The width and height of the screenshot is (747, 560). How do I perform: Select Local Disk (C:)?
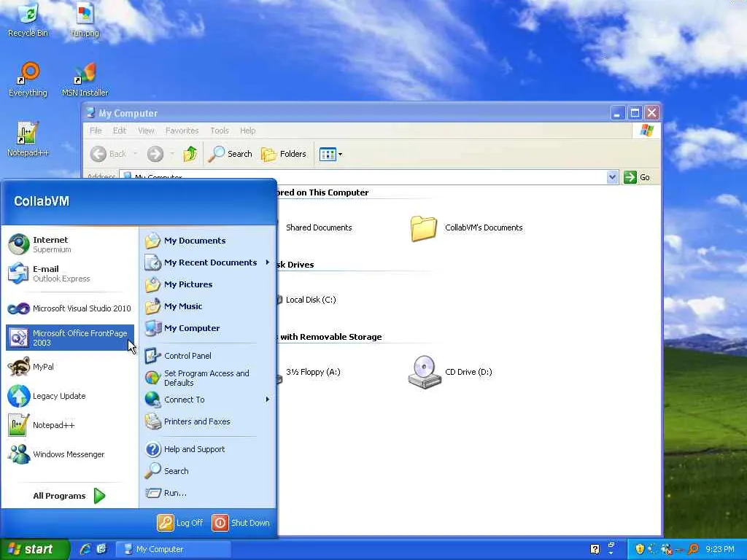(310, 300)
